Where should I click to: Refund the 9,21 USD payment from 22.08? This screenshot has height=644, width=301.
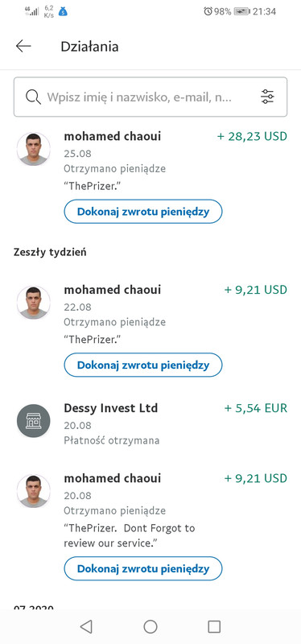[x=143, y=365]
